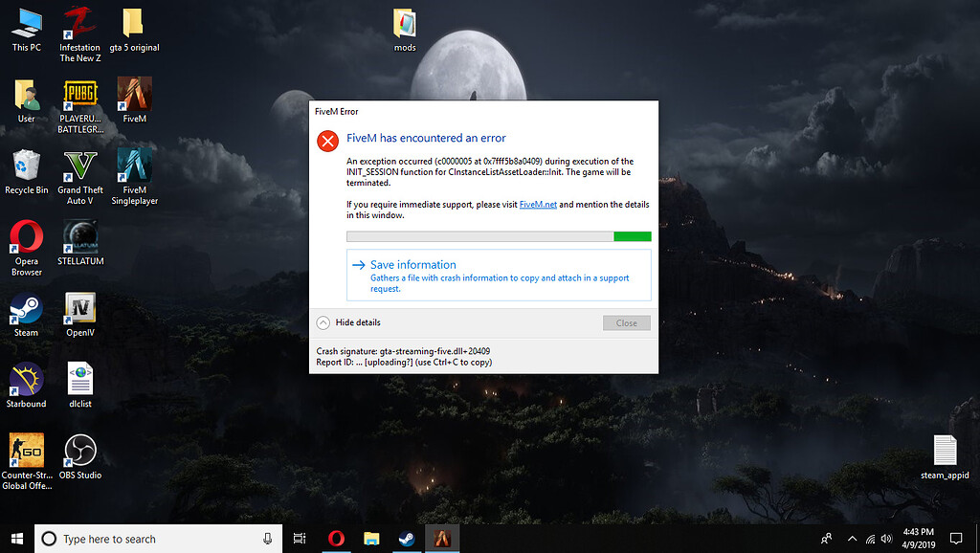Screen dimensions: 980x553
Task: Open Steam from the taskbar
Action: pos(407,539)
